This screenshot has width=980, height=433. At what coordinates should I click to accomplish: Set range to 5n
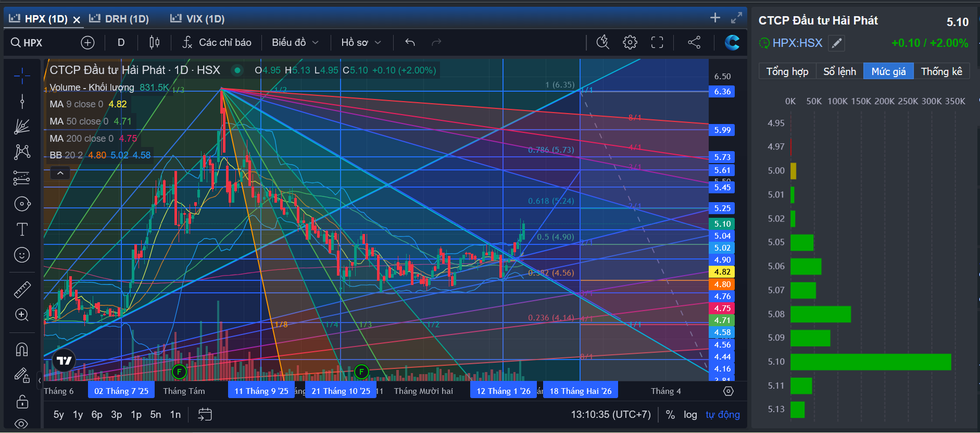pyautogui.click(x=156, y=415)
